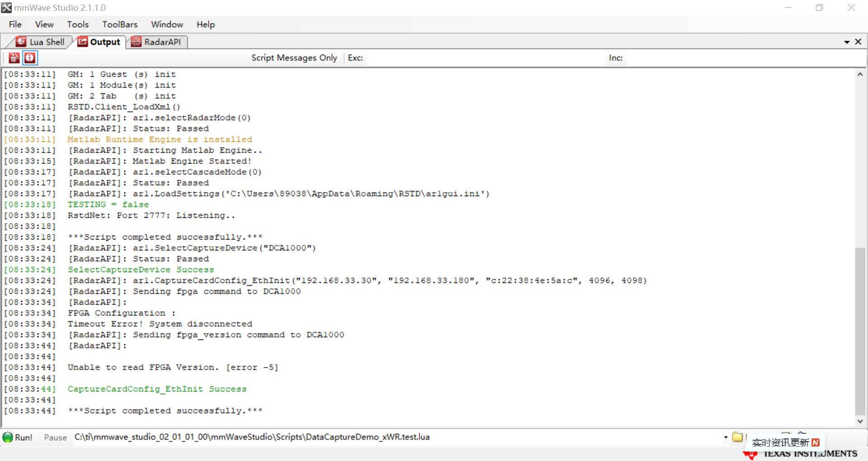Click 'Sending fpga command to DCA1000' line
This screenshot has width=868, height=461.
tap(184, 292)
